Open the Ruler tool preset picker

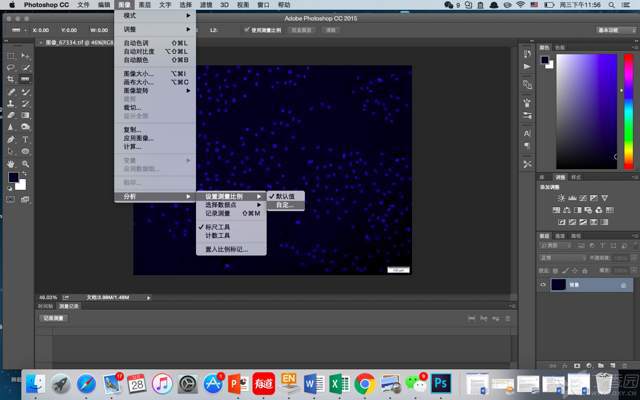[19, 30]
